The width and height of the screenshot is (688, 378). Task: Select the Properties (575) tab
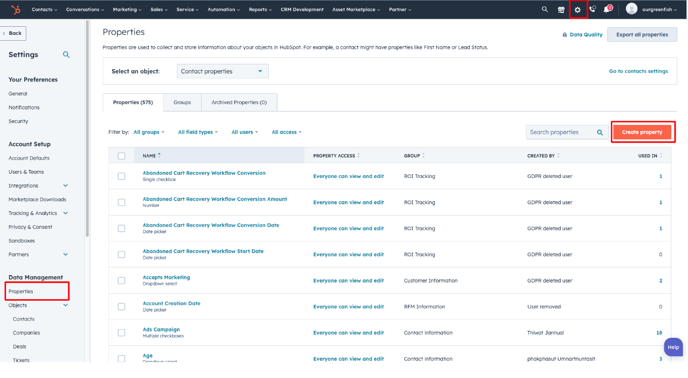coord(133,102)
